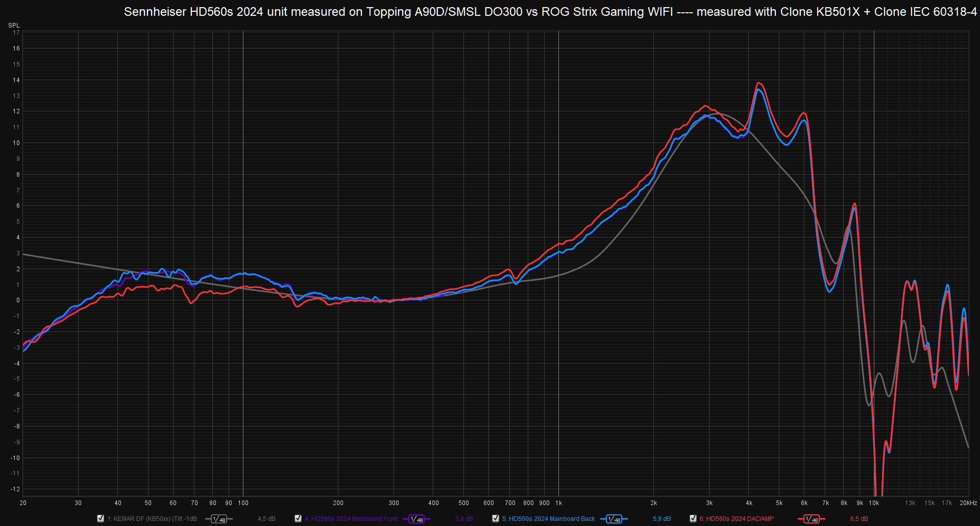The height and width of the screenshot is (526, 980).
Task: Click the 100 frequency axis label
Action: (x=243, y=503)
